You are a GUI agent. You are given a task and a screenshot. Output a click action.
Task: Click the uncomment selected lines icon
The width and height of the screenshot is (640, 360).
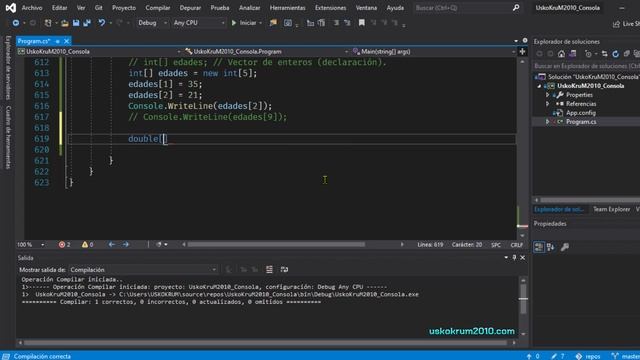(x=347, y=23)
